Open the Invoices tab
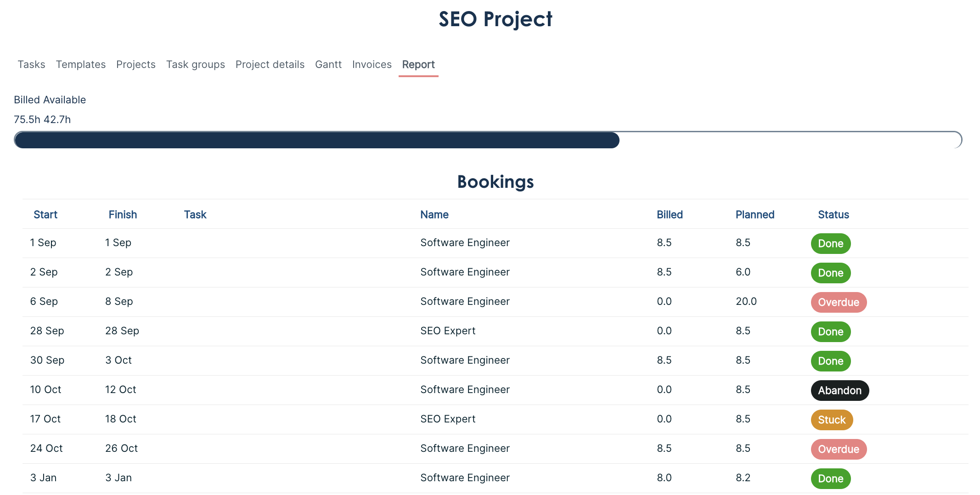Viewport: 980px width, 495px height. pyautogui.click(x=372, y=64)
